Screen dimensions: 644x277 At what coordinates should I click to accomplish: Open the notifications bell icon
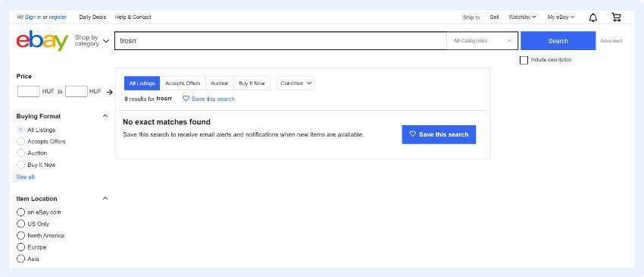click(593, 17)
